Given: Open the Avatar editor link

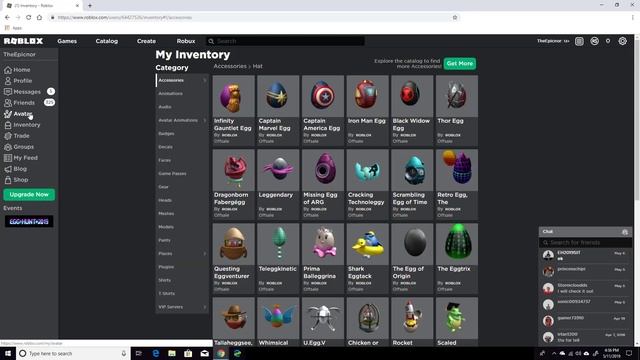Looking at the screenshot, I should (22, 114).
